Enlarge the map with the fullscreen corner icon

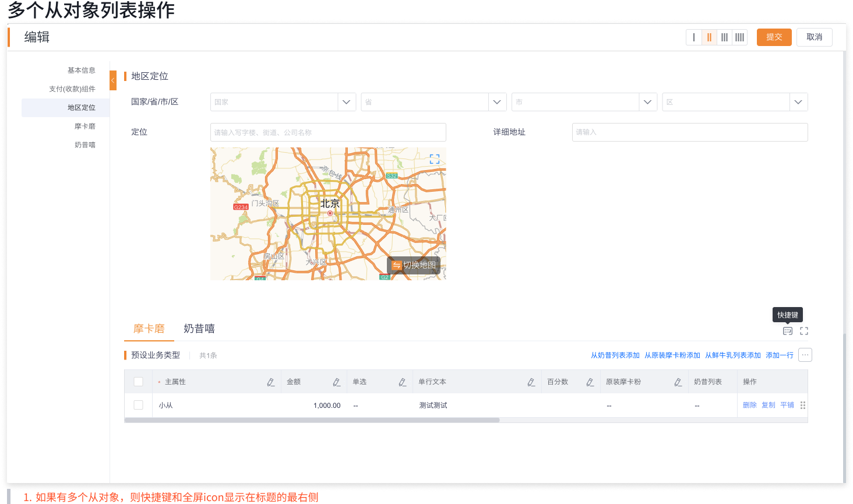coord(433,158)
